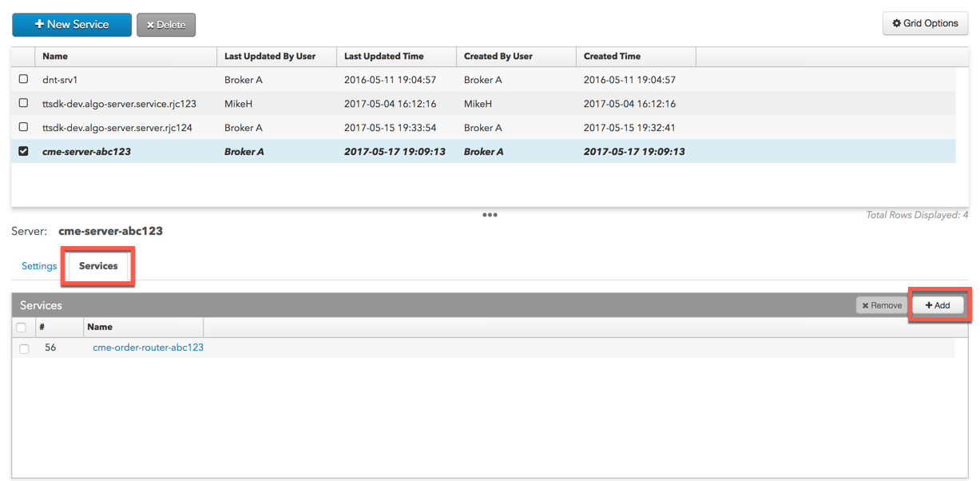
Task: Tick checkbox for service 56
Action: [x=24, y=348]
